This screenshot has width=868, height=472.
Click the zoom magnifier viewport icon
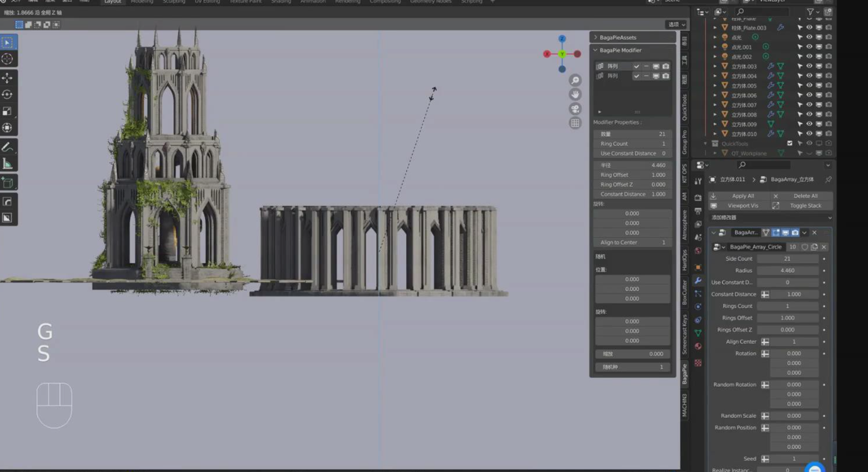point(575,80)
